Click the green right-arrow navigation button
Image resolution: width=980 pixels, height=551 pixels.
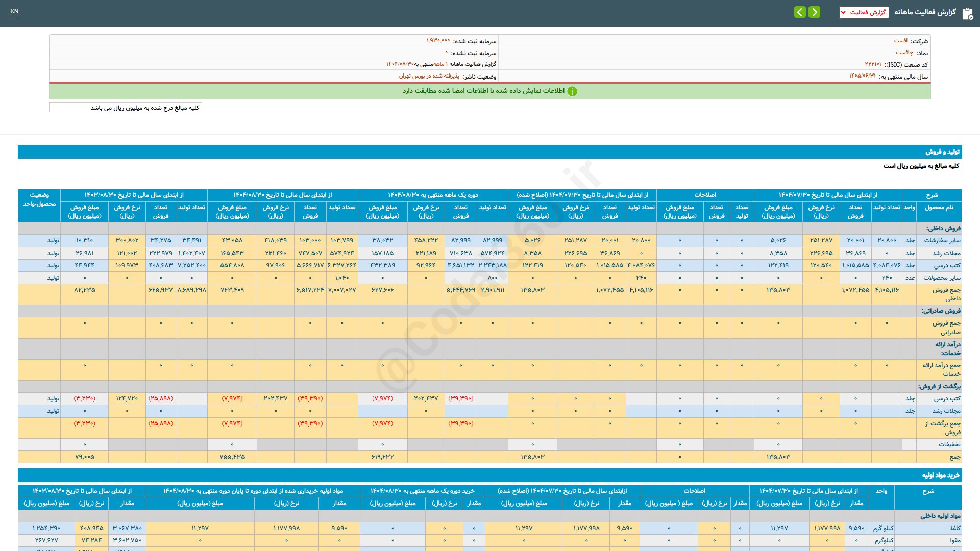(815, 12)
